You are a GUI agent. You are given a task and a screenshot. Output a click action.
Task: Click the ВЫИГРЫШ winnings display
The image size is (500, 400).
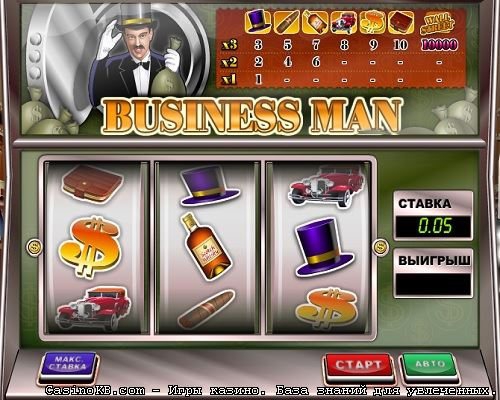coord(433,284)
